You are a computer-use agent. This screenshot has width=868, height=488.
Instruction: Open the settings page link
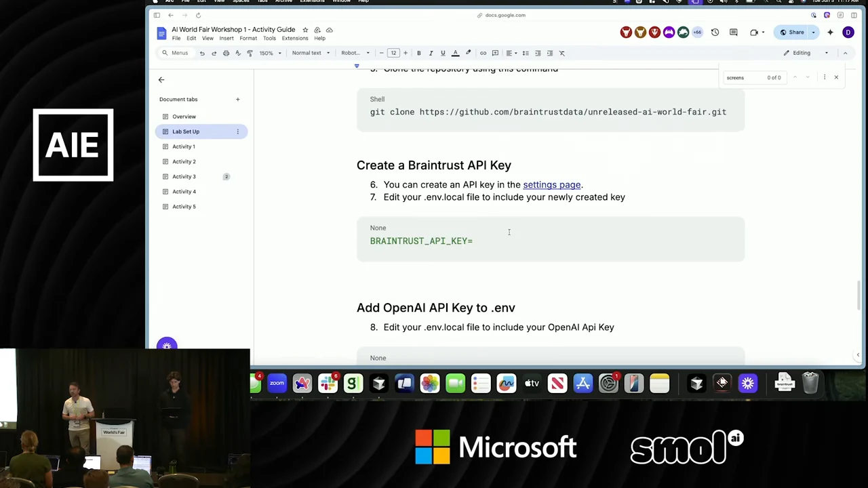tap(551, 184)
